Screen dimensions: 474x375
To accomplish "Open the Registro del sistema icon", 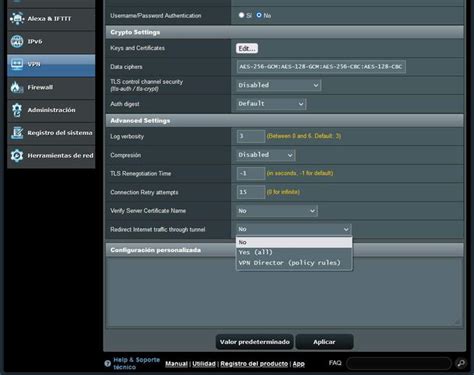I will [x=17, y=133].
